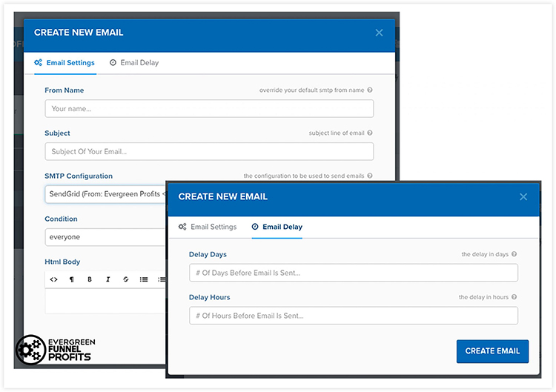
Task: Select Email Delay tab in front dialog
Action: point(277,227)
